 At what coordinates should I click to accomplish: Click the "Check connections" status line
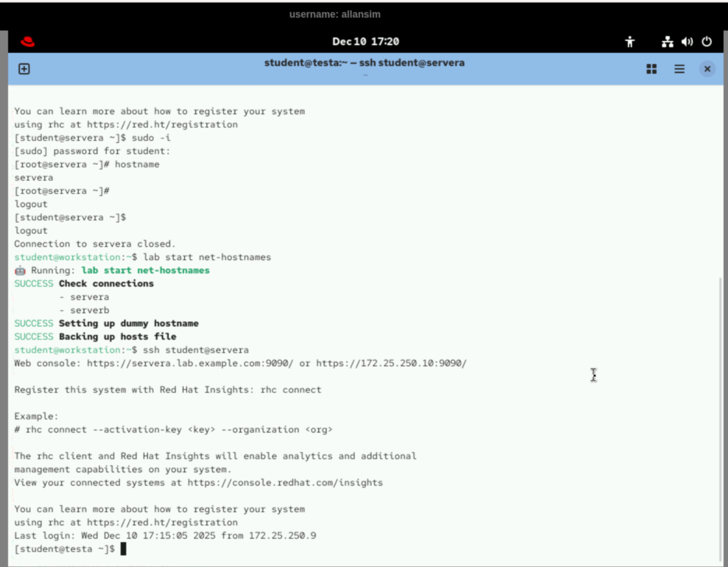click(84, 283)
